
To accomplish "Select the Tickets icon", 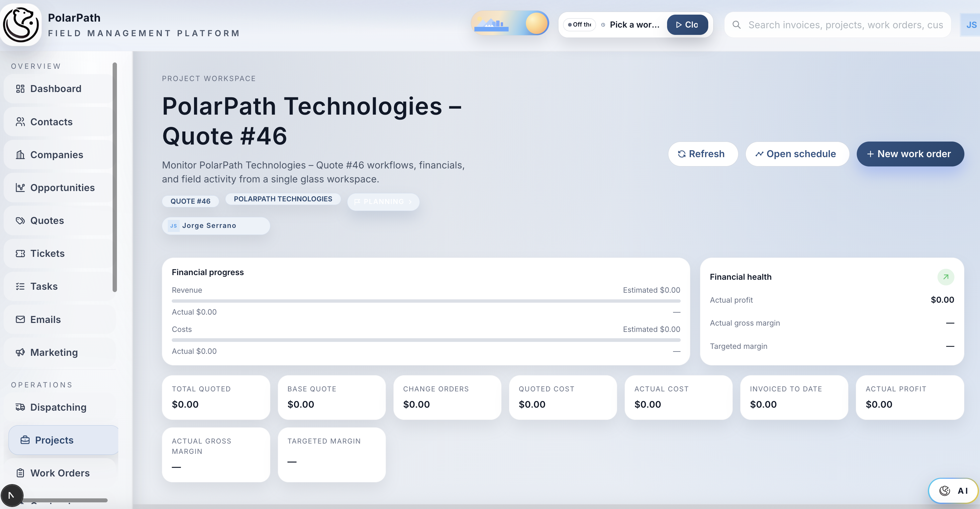I will [21, 253].
